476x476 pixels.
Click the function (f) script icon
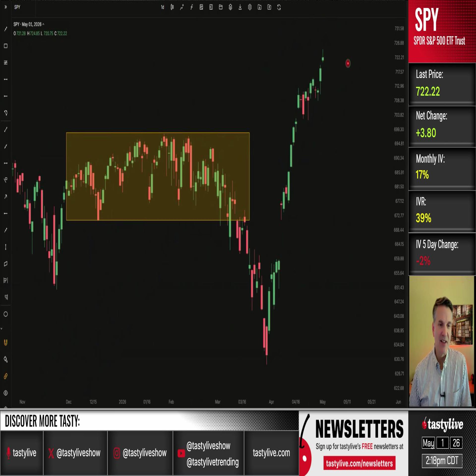click(192, 7)
